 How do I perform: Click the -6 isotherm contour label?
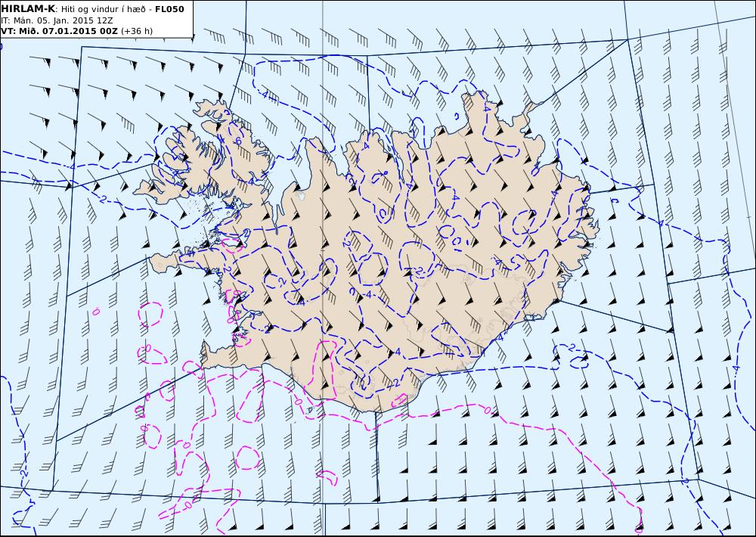click(x=237, y=141)
